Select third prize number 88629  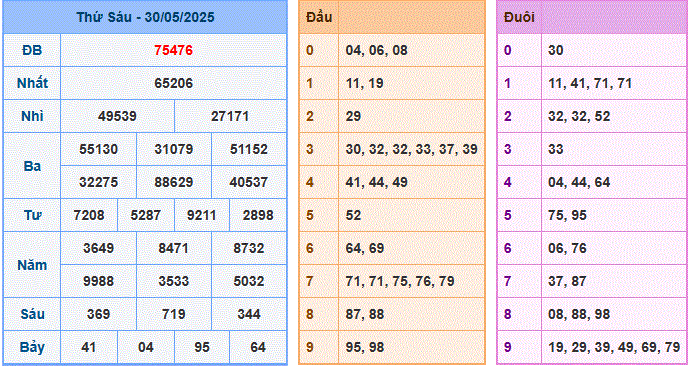[173, 182]
